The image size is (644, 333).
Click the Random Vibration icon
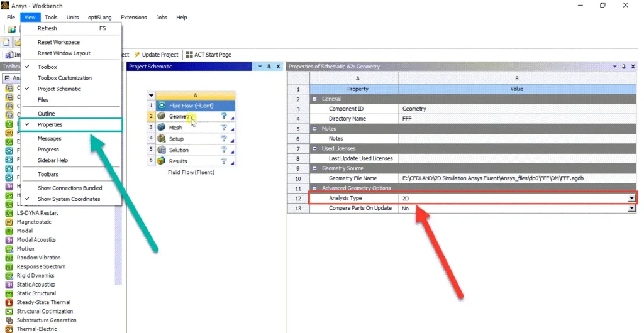pyautogui.click(x=9, y=258)
